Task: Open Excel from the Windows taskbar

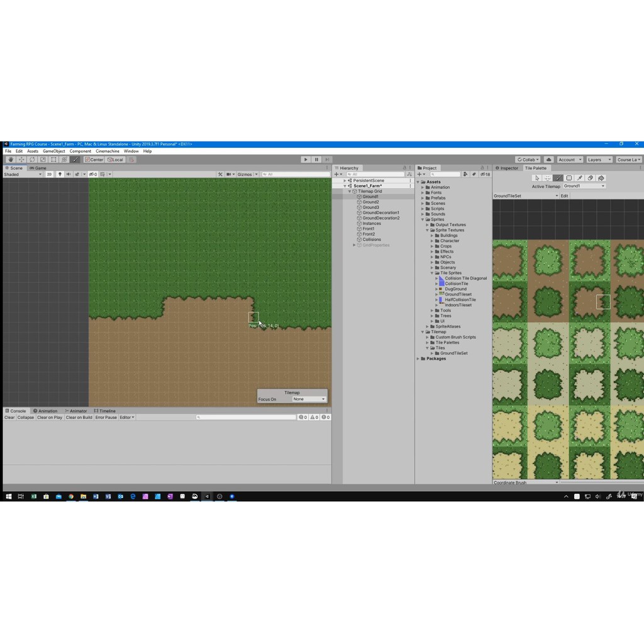Action: [x=34, y=496]
